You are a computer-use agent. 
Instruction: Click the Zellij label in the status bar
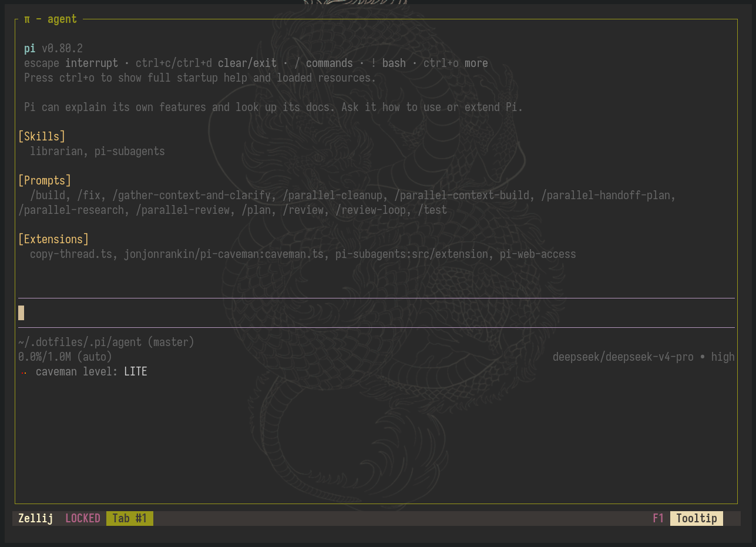pyautogui.click(x=36, y=518)
